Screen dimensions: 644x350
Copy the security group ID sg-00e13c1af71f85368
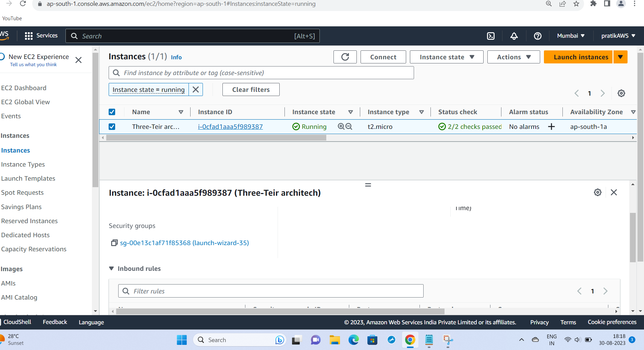pyautogui.click(x=114, y=243)
